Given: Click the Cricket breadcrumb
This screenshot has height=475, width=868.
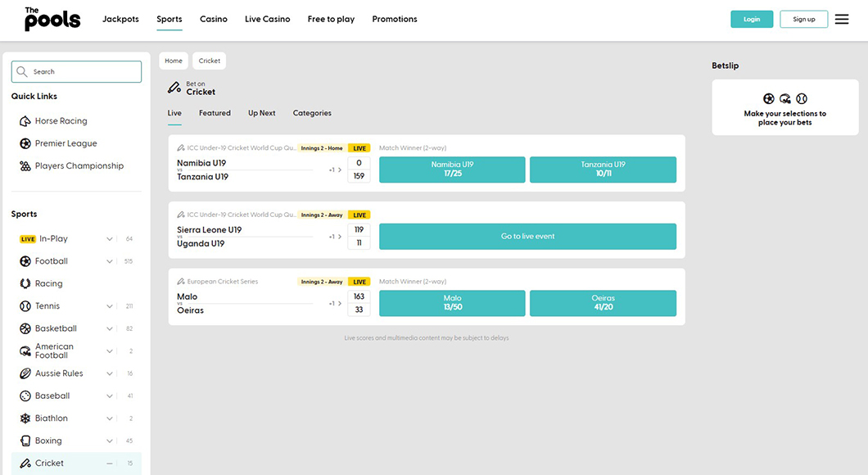Looking at the screenshot, I should click(210, 61).
